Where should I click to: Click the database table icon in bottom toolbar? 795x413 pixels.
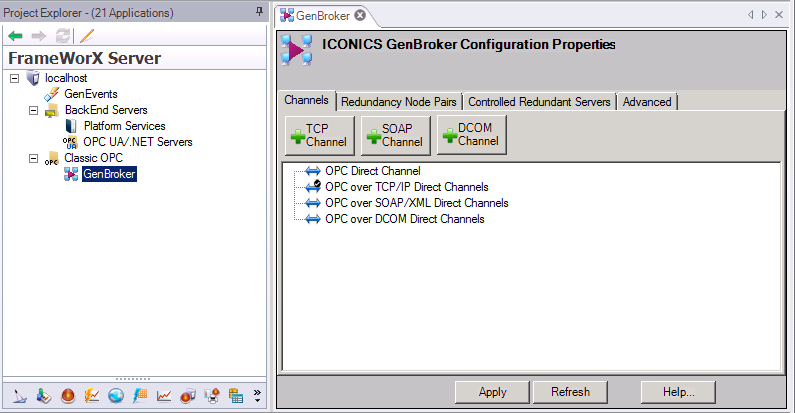(x=236, y=396)
